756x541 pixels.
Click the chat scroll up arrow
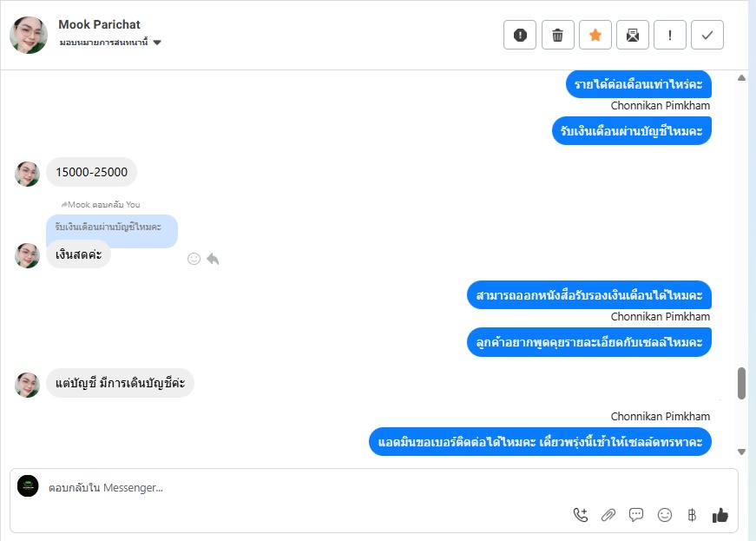741,78
